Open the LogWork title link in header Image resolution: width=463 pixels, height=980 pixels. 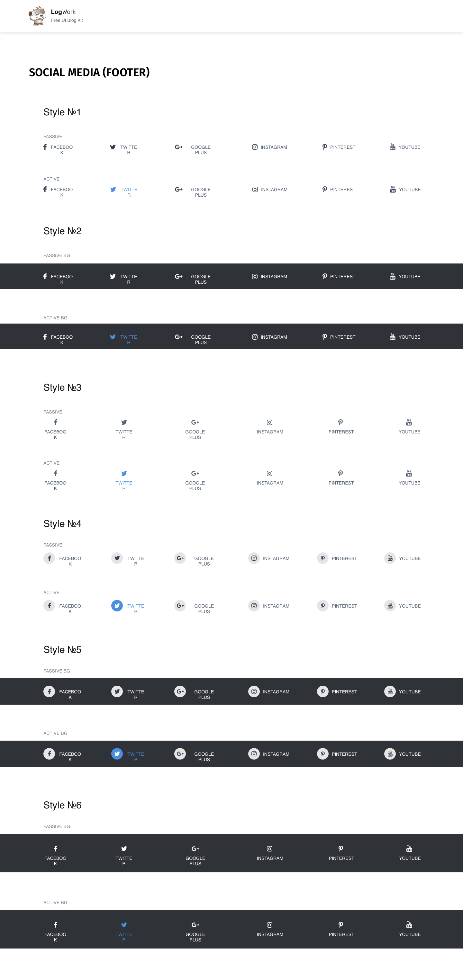click(x=63, y=12)
